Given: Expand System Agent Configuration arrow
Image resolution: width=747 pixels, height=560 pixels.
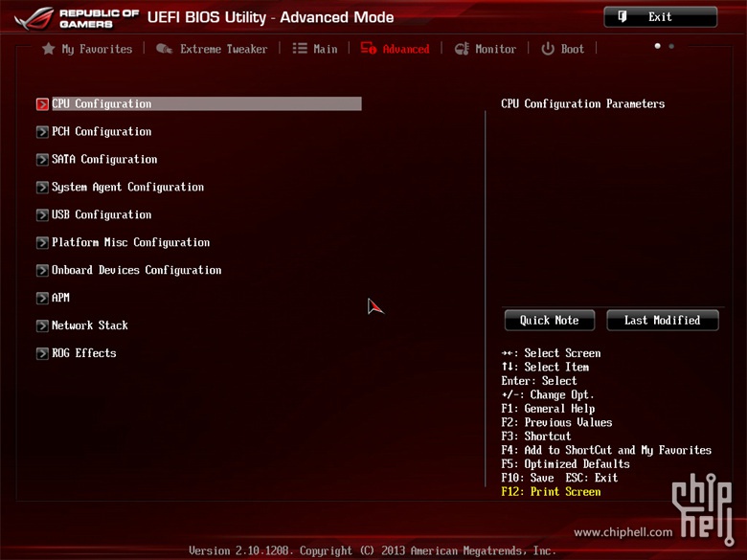Looking at the screenshot, I should 42,187.
